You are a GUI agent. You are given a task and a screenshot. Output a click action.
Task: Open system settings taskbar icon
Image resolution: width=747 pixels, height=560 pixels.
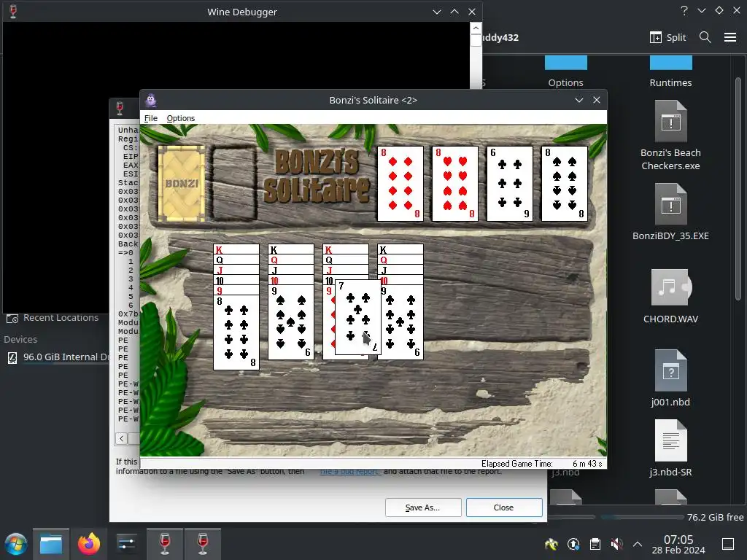pyautogui.click(x=127, y=544)
